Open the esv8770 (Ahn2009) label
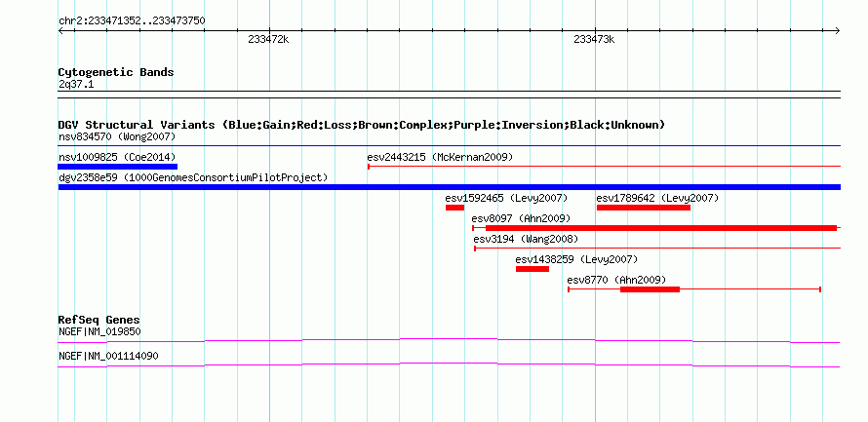Screen dimensions: 868x422 point(616,280)
